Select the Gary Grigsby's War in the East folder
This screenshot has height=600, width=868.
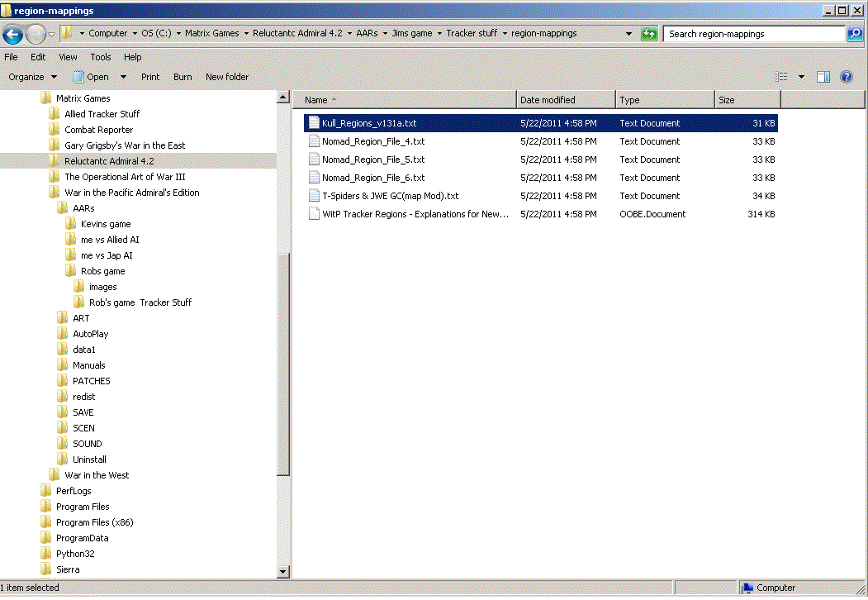125,145
